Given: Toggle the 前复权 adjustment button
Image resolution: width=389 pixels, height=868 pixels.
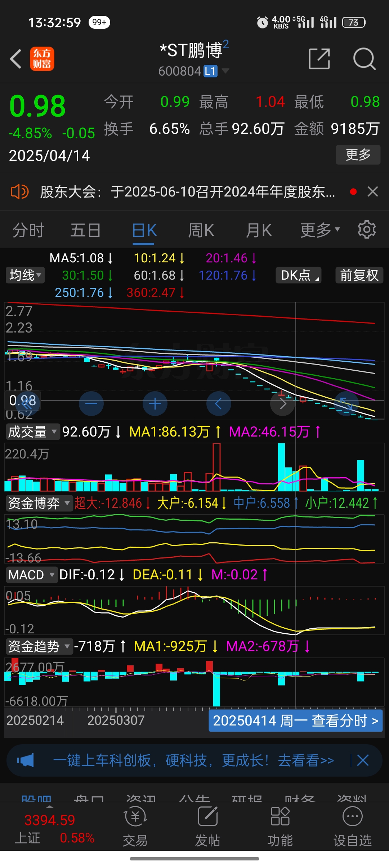Looking at the screenshot, I should click(359, 275).
